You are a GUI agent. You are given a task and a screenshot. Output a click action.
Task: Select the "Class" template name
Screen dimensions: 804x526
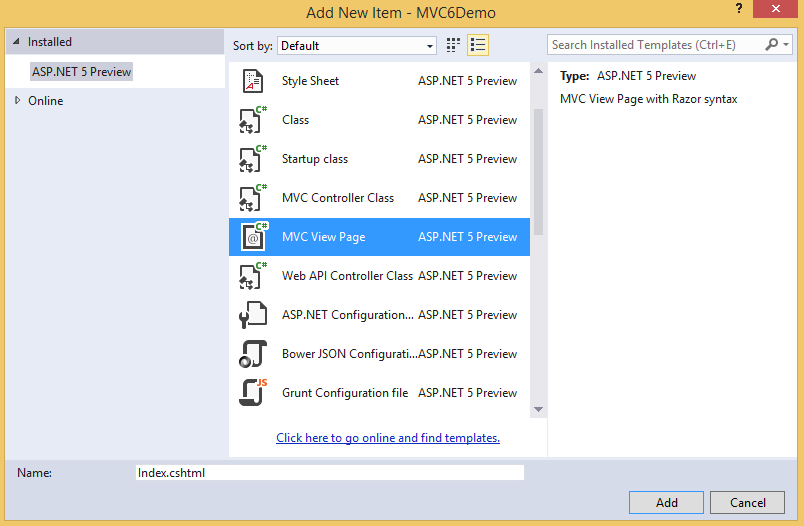(295, 120)
